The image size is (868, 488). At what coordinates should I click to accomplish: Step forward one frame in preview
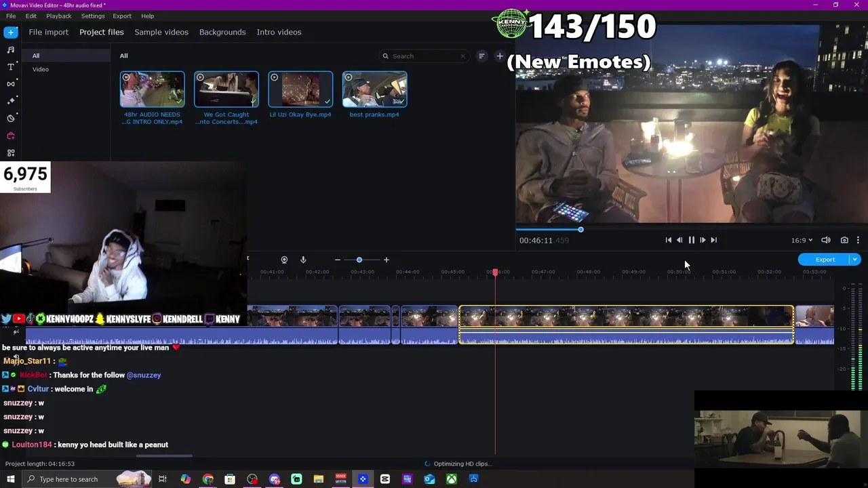(703, 240)
